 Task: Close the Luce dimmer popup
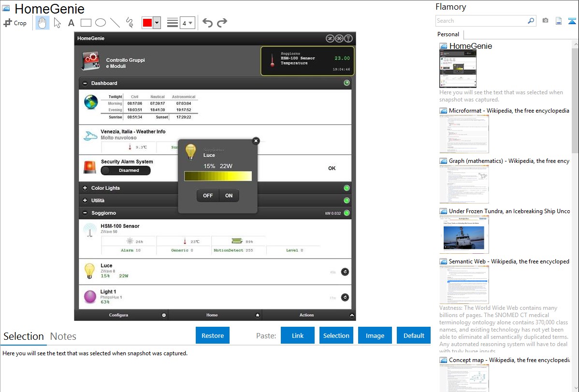256,141
